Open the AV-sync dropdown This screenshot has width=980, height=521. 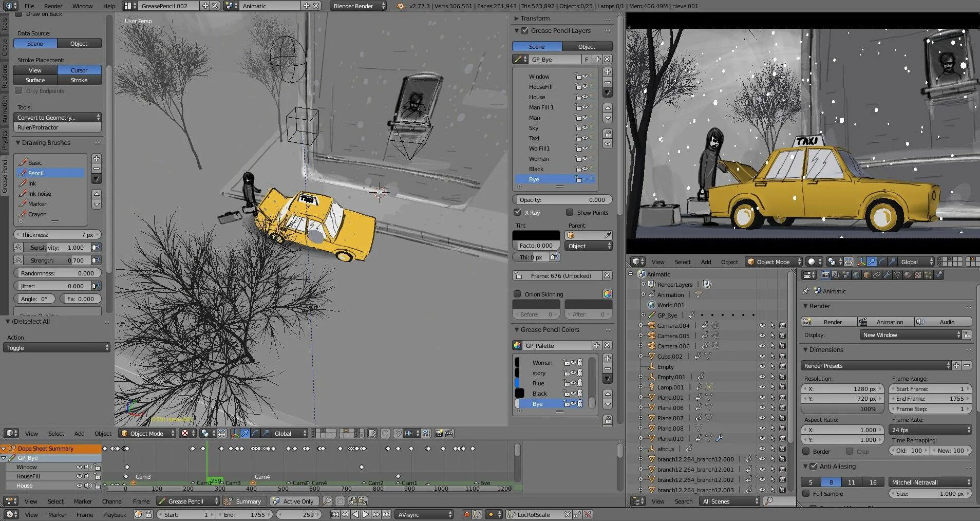425,514
